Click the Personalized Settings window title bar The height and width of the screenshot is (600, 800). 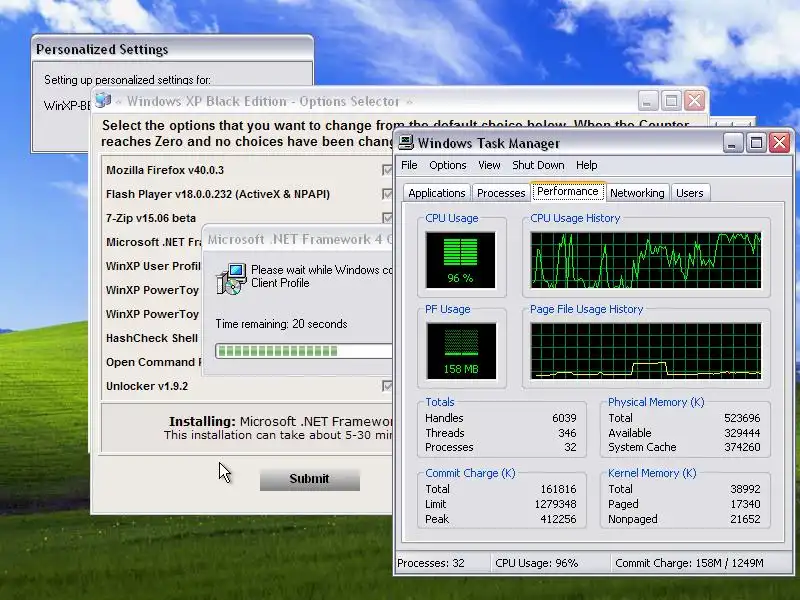[x=172, y=49]
